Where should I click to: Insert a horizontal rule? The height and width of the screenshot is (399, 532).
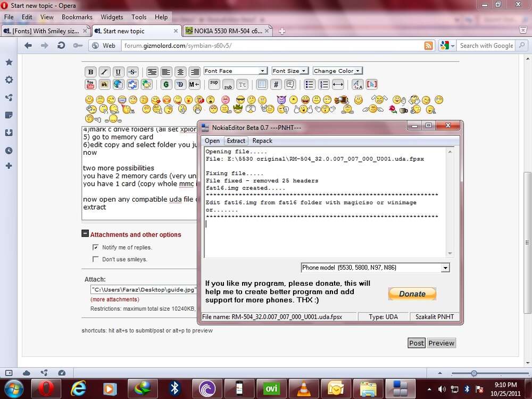(338, 85)
